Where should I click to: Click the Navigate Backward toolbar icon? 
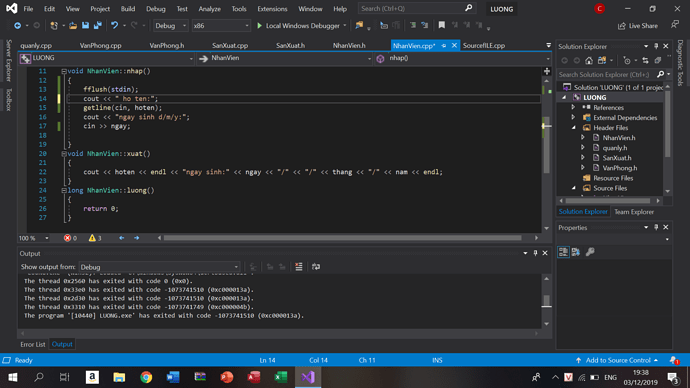click(17, 26)
